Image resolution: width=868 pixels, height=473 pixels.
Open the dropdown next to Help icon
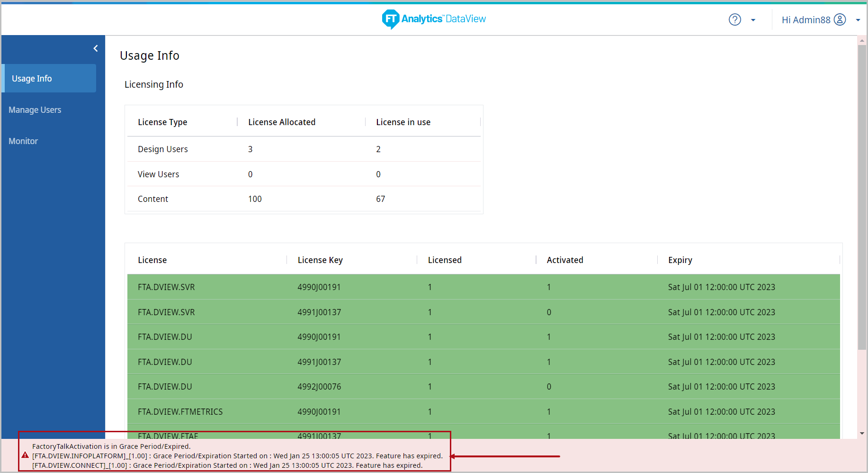(753, 20)
